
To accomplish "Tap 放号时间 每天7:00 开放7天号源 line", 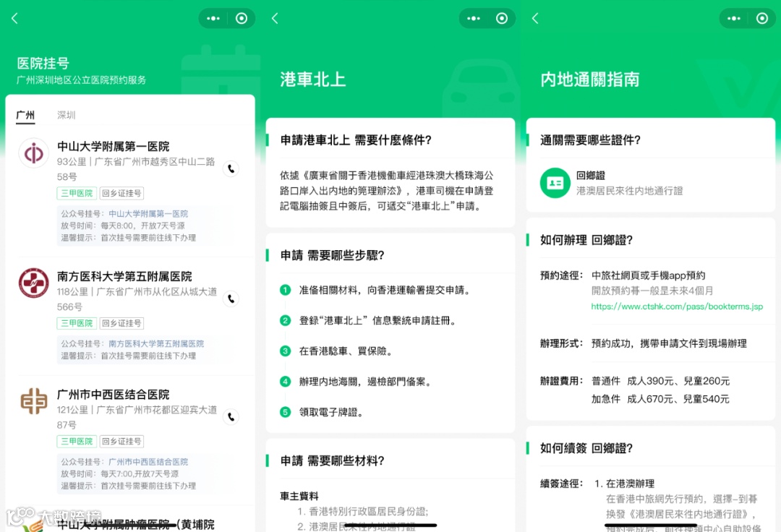I will coord(119,473).
